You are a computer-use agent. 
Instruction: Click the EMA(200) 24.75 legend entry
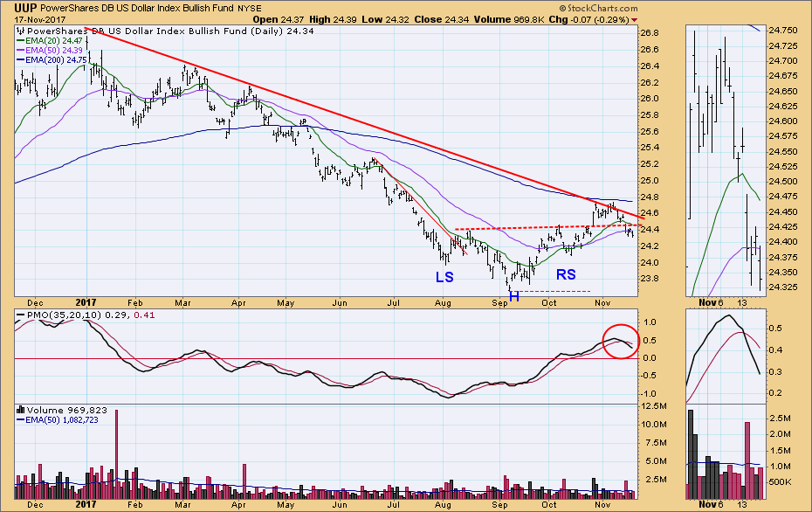[x=52, y=60]
